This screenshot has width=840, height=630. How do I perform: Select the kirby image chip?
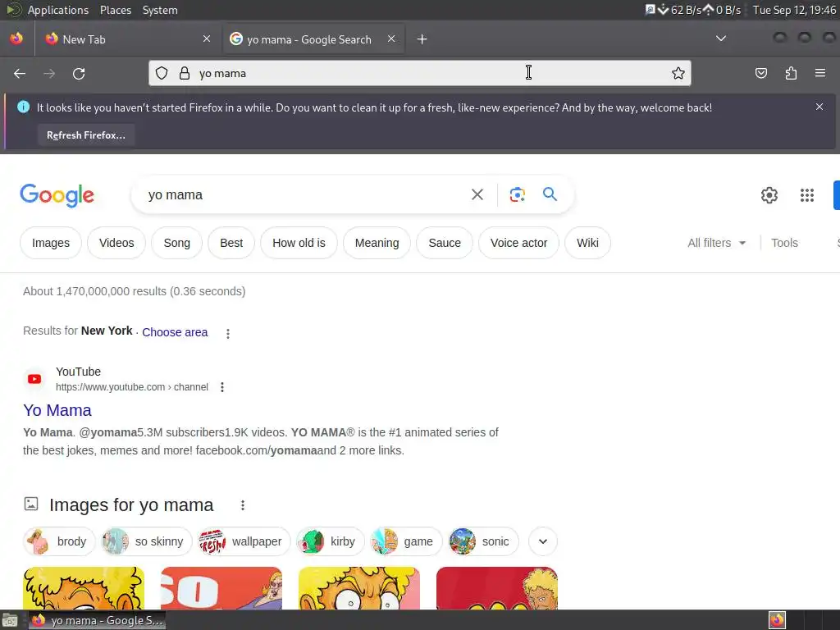click(x=330, y=541)
